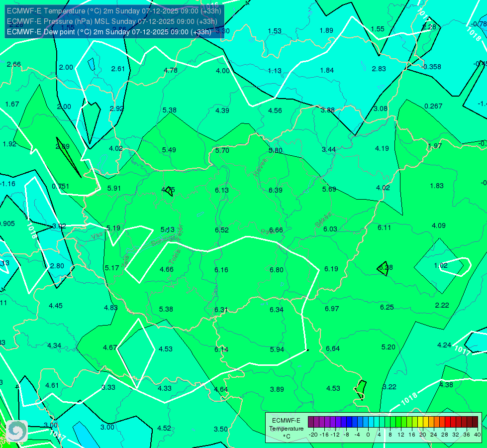Pick the yellow swatch in the temperature legend
The image size is (487, 448).
[x=420, y=422]
